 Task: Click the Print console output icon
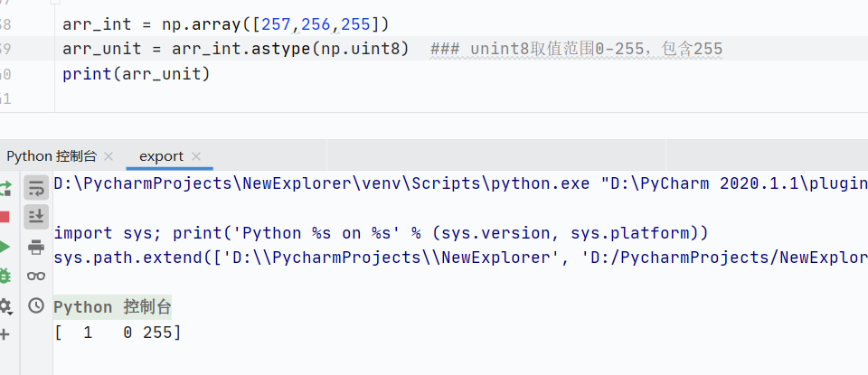pos(36,246)
